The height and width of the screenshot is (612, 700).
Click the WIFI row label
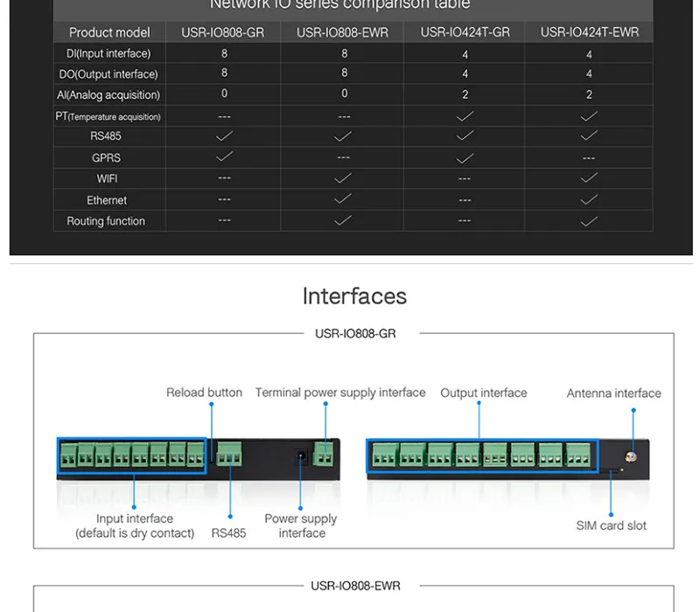[x=107, y=179]
